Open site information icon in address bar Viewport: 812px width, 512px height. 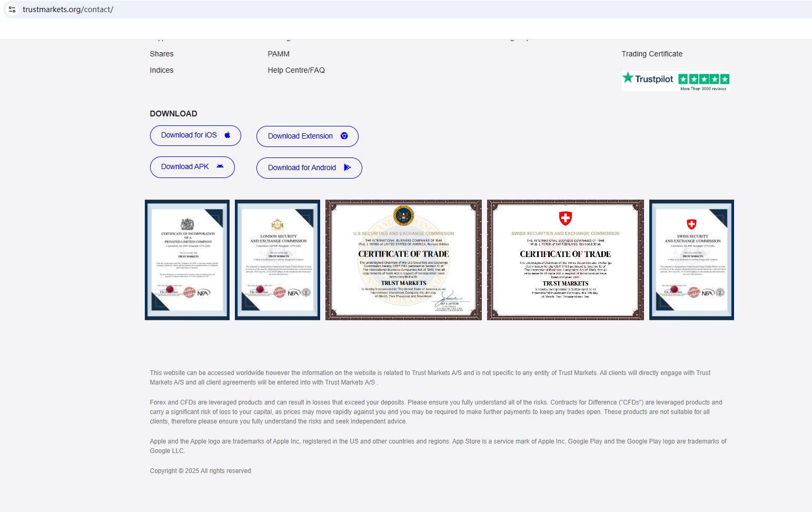12,9
